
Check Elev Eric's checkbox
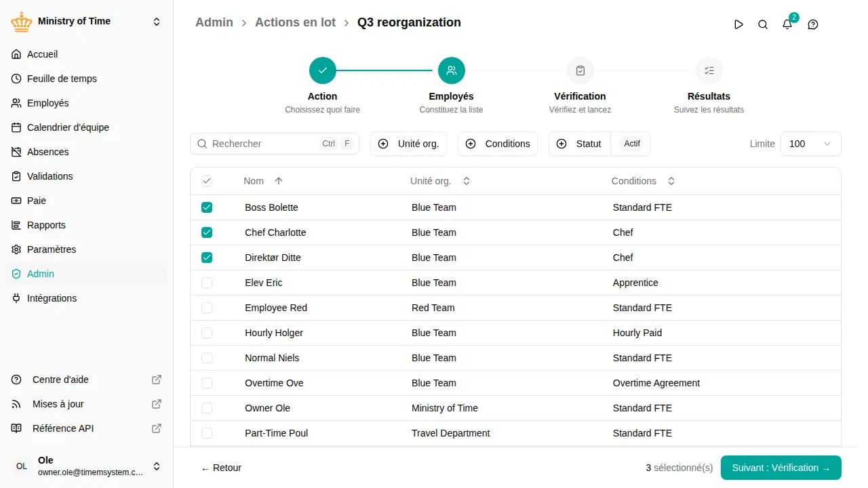click(x=207, y=283)
